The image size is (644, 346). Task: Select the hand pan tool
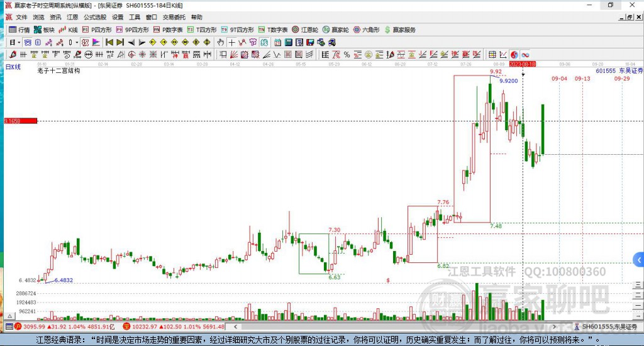(221, 42)
